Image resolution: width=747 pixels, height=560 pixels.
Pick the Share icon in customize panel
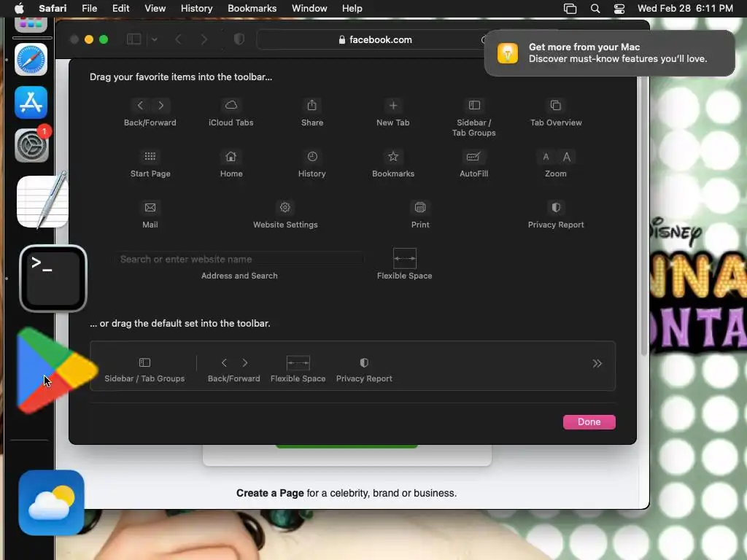(312, 105)
